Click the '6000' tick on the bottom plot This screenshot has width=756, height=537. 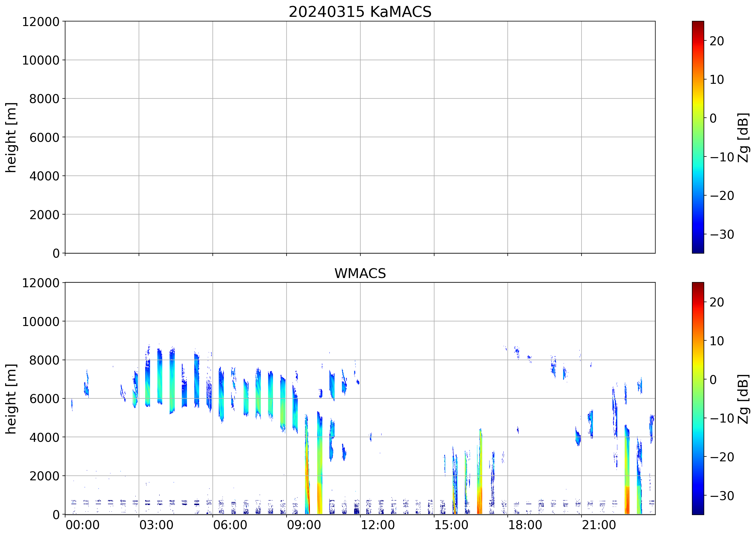(44, 399)
